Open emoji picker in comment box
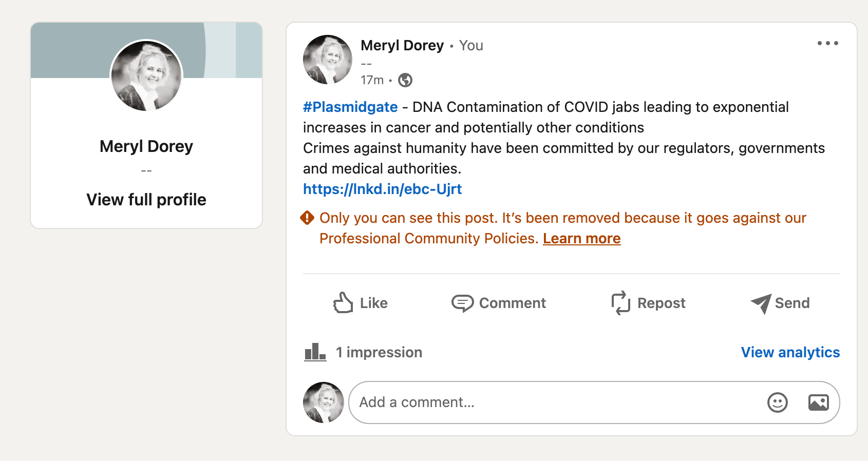 coord(777,402)
